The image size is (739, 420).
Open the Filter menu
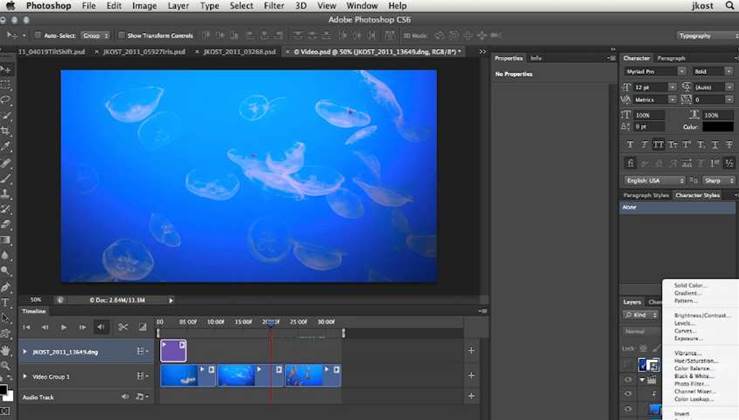pyautogui.click(x=273, y=6)
